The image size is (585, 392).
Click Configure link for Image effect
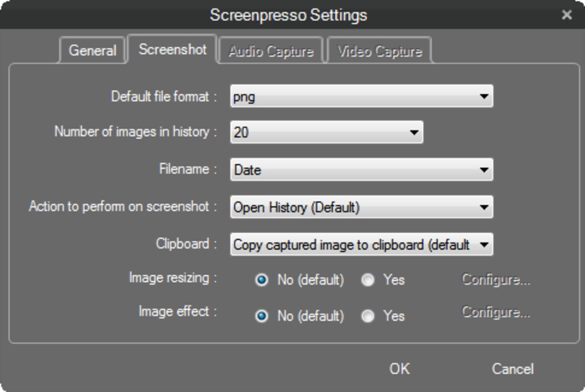click(x=496, y=313)
